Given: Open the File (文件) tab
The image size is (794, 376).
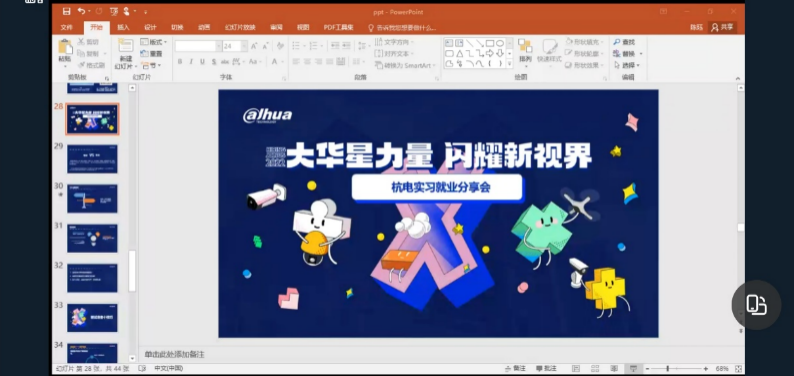Looking at the screenshot, I should click(66, 27).
